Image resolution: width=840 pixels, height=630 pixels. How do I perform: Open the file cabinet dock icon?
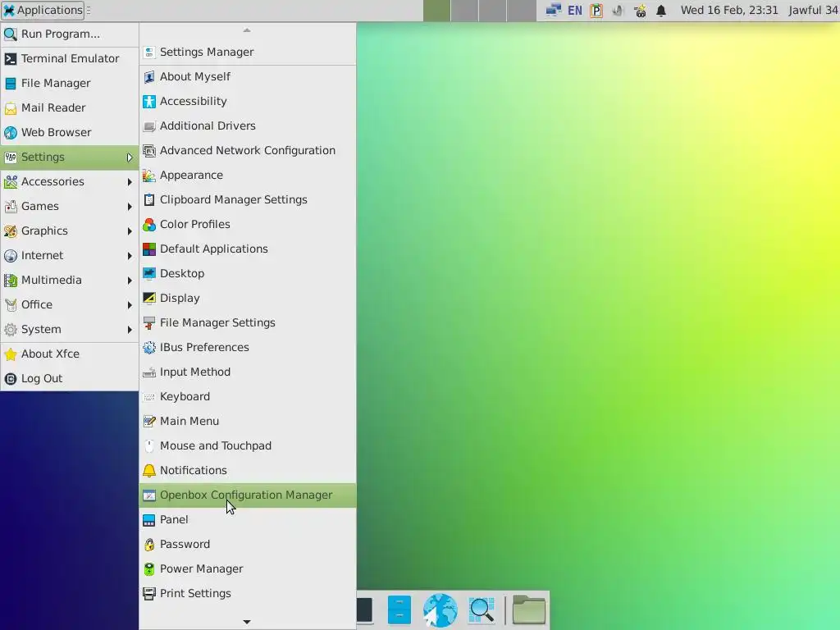pos(399,610)
